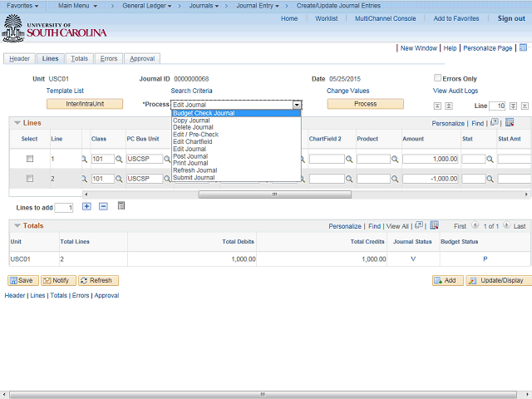Check the Errors Only checkbox
Screen dimensions: 532x399
click(x=437, y=78)
